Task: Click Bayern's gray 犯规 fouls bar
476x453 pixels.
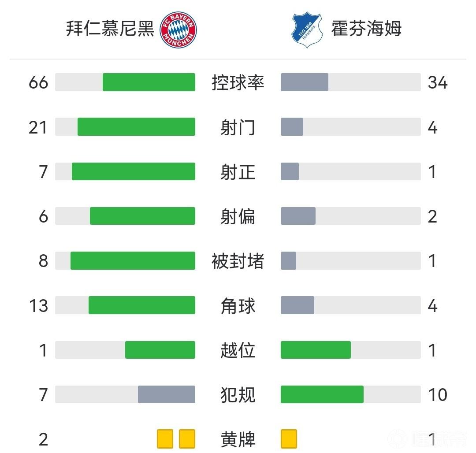Action: [167, 394]
